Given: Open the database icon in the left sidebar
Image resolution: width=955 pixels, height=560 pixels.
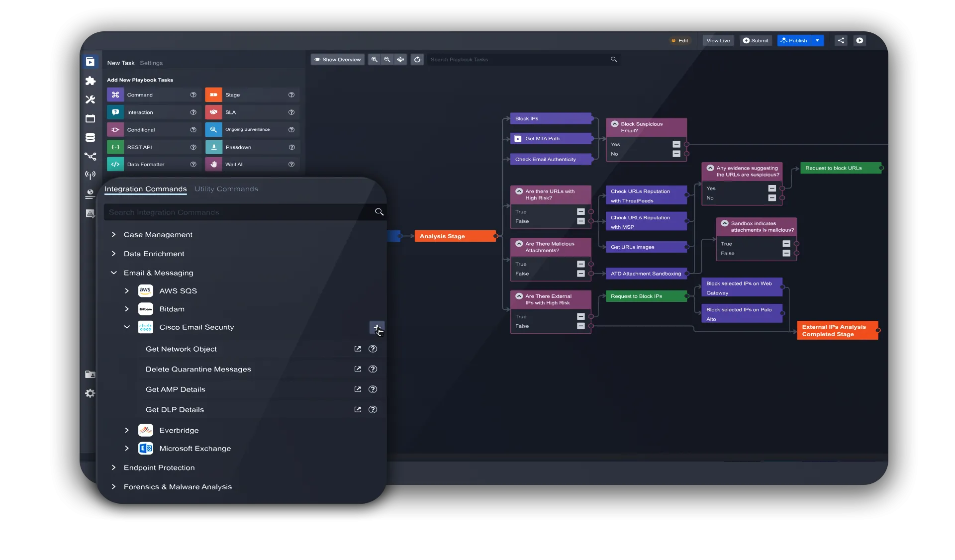Looking at the screenshot, I should pyautogui.click(x=90, y=137).
